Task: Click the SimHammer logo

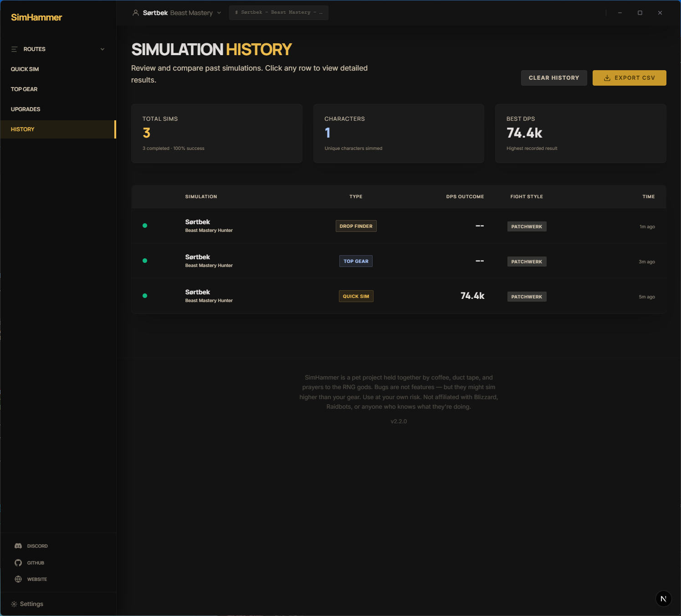Action: 36,17
